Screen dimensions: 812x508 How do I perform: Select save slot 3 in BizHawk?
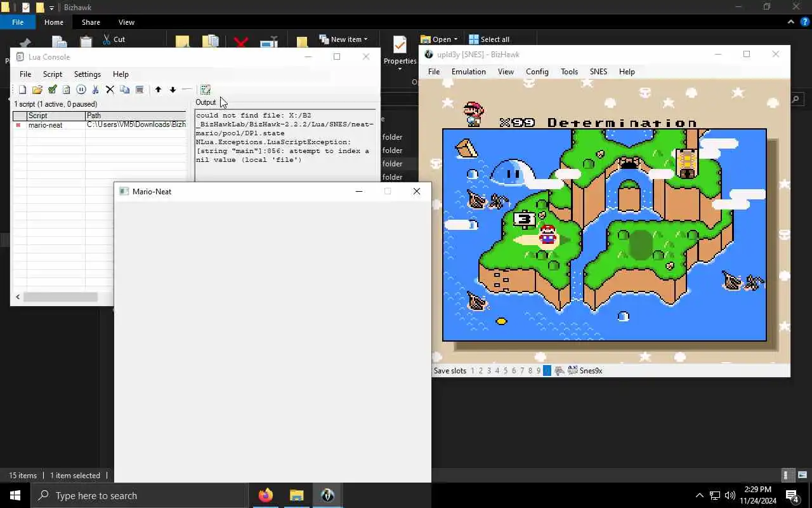[x=488, y=371]
